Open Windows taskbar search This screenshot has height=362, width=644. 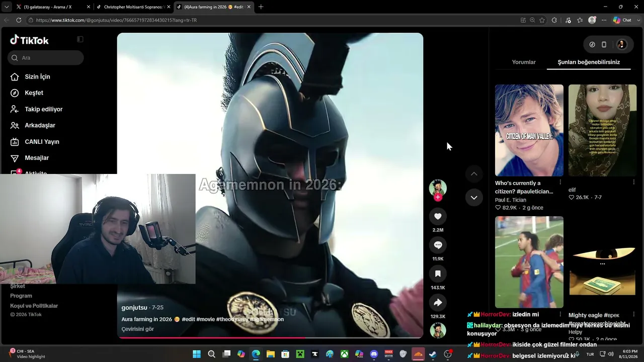pos(212,354)
